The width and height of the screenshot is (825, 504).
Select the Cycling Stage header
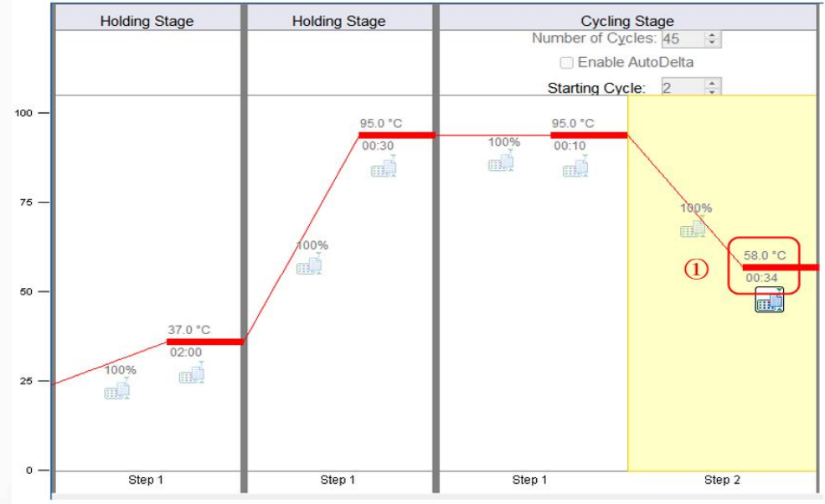click(627, 21)
